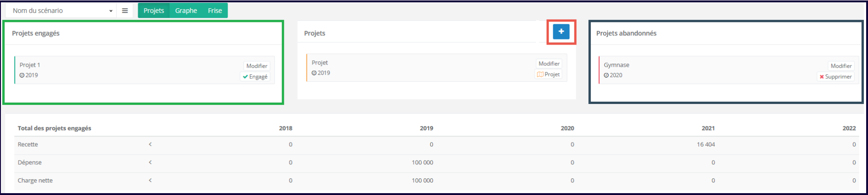Toggle the Projet status button on Projet card

(x=549, y=74)
